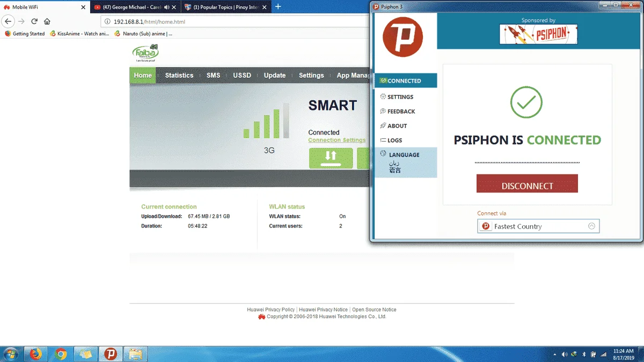The height and width of the screenshot is (362, 644).
Task: Open the Statistics tab
Action: (179, 75)
